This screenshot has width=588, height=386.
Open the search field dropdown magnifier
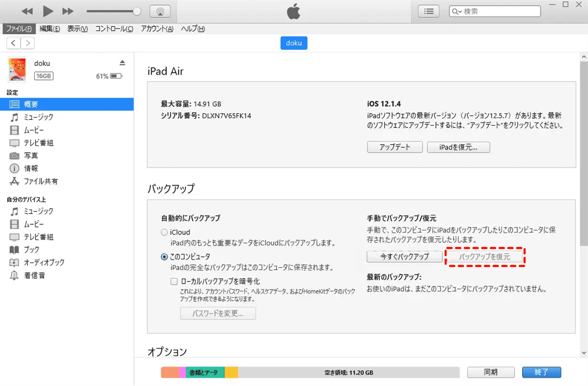[457, 11]
